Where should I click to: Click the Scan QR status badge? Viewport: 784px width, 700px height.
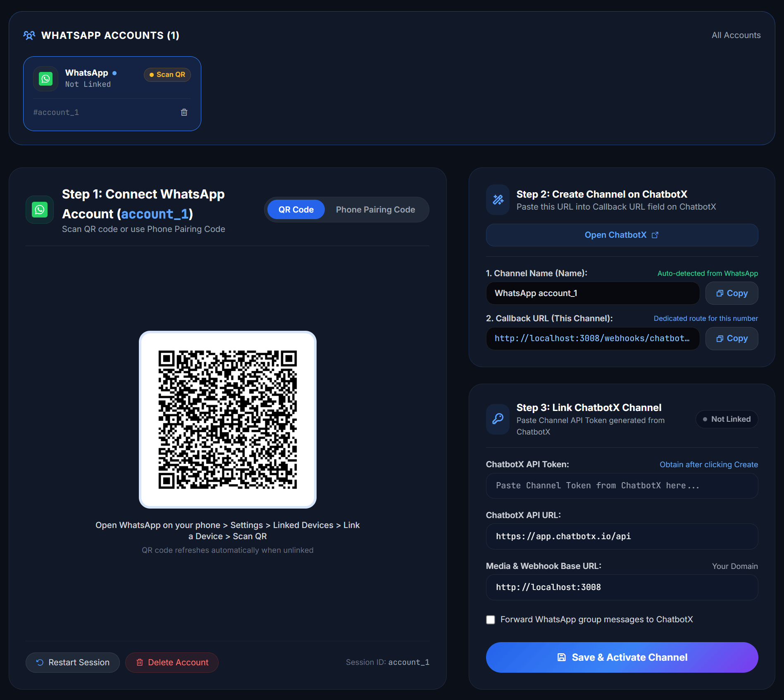coord(167,74)
